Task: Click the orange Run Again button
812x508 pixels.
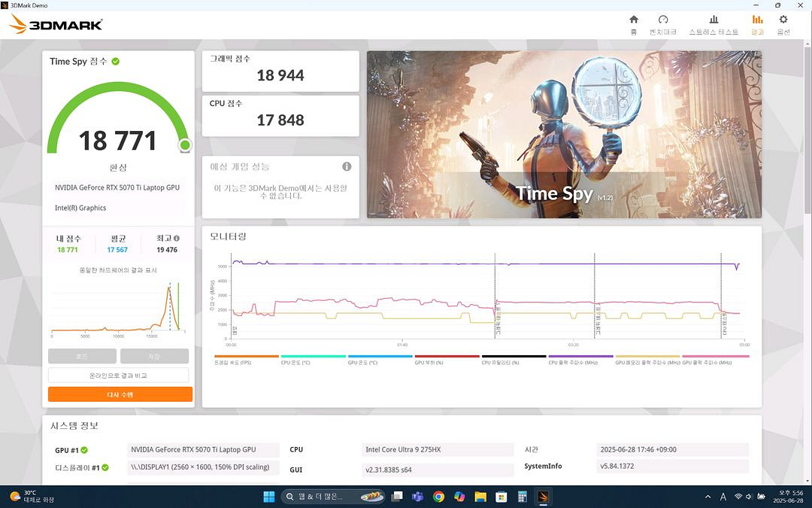Action: point(120,394)
